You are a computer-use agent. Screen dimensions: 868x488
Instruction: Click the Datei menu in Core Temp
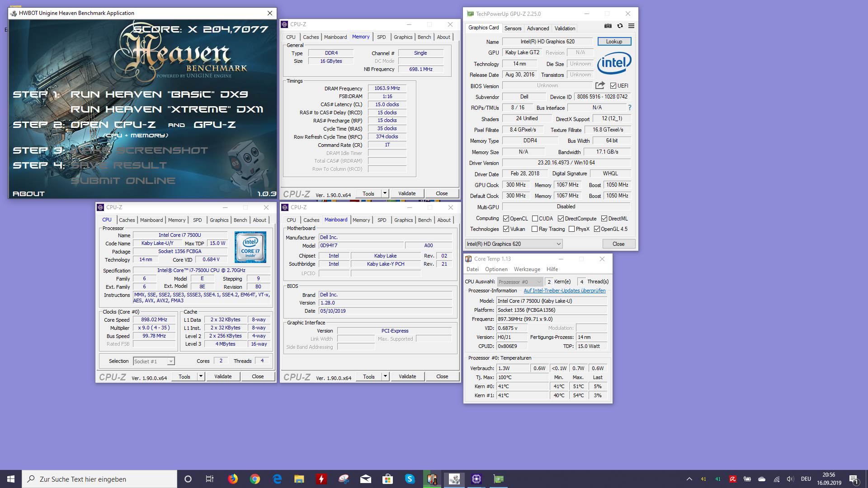(472, 269)
